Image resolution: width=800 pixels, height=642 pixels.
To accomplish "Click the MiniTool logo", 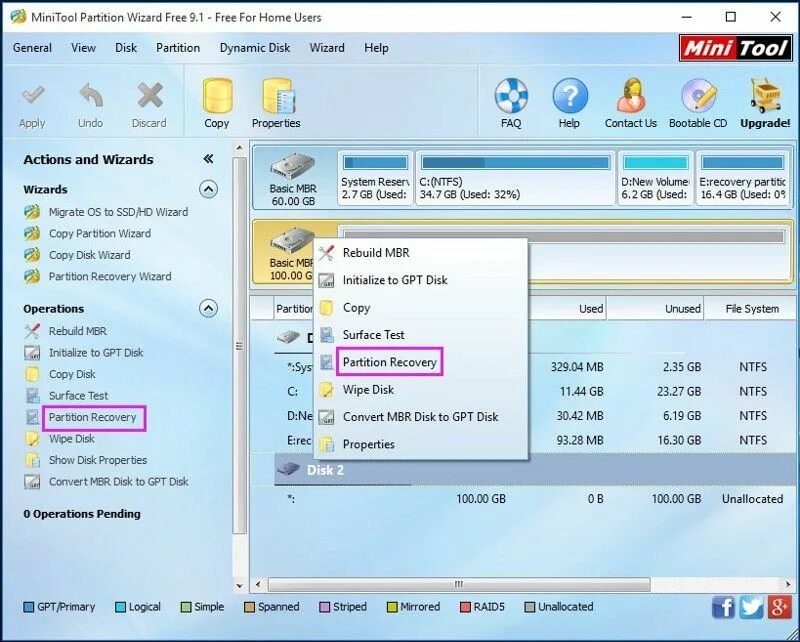I will (735, 48).
